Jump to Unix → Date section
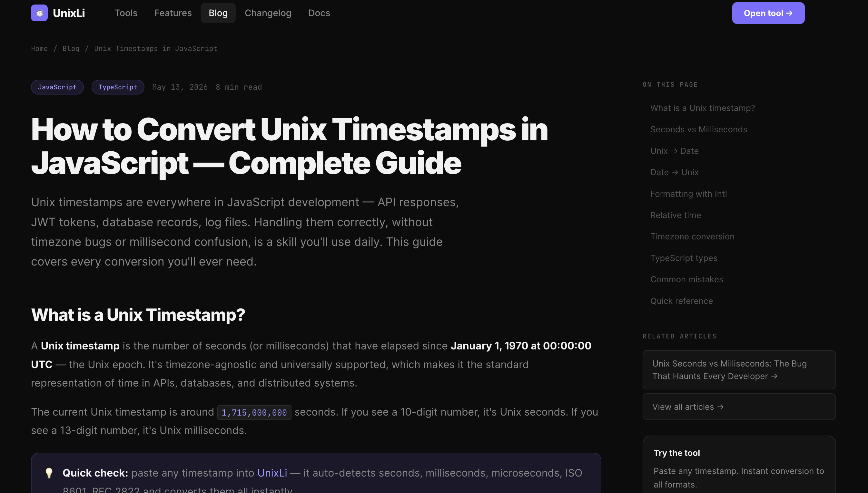Image resolution: width=868 pixels, height=493 pixels. coord(674,151)
